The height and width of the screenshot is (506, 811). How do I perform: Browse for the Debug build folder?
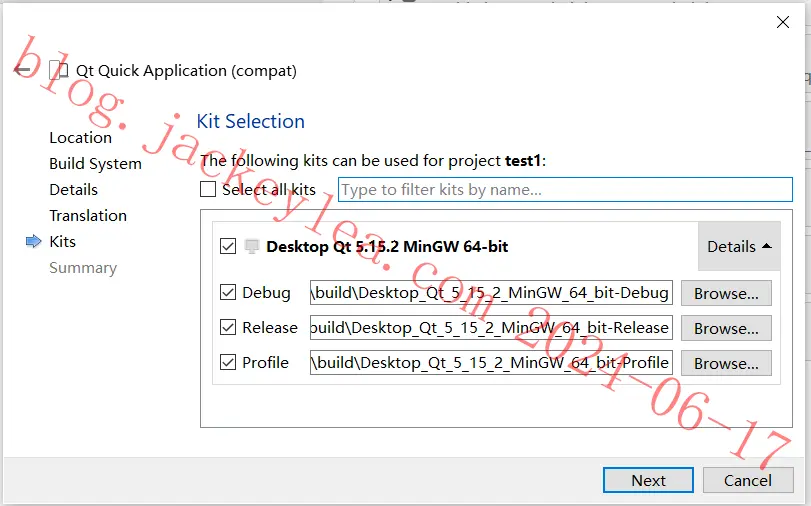(726, 293)
